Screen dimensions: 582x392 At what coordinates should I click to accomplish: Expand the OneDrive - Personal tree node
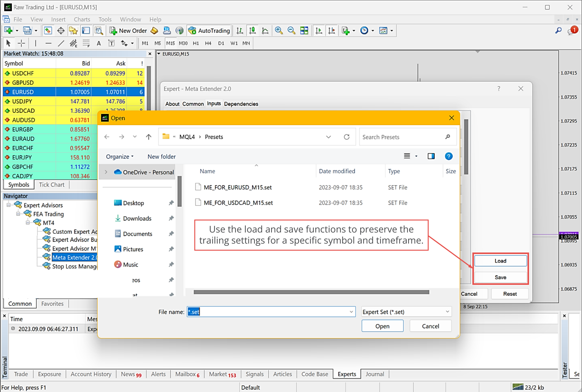point(106,172)
